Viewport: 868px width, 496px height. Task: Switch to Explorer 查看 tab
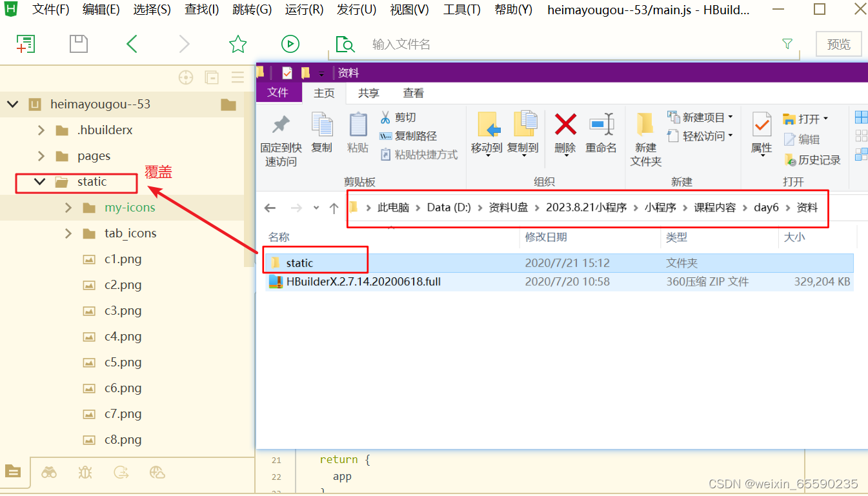tap(414, 94)
